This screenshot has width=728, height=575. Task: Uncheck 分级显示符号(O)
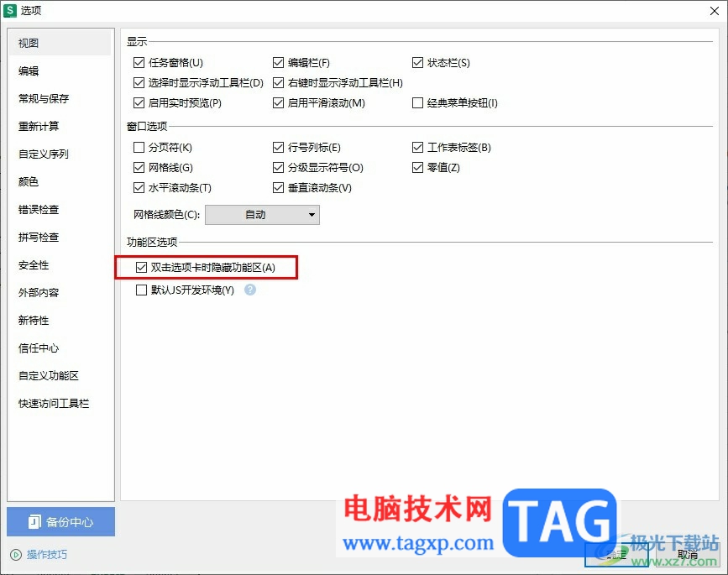tap(278, 167)
